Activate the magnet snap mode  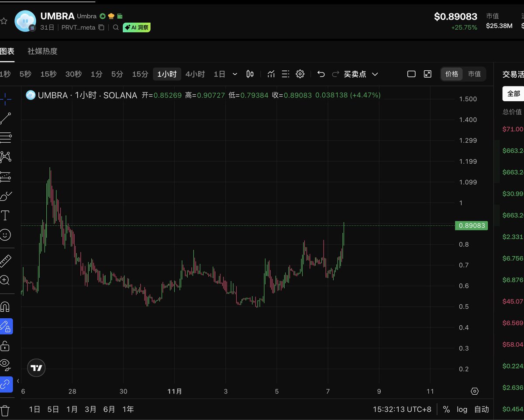click(x=5, y=307)
